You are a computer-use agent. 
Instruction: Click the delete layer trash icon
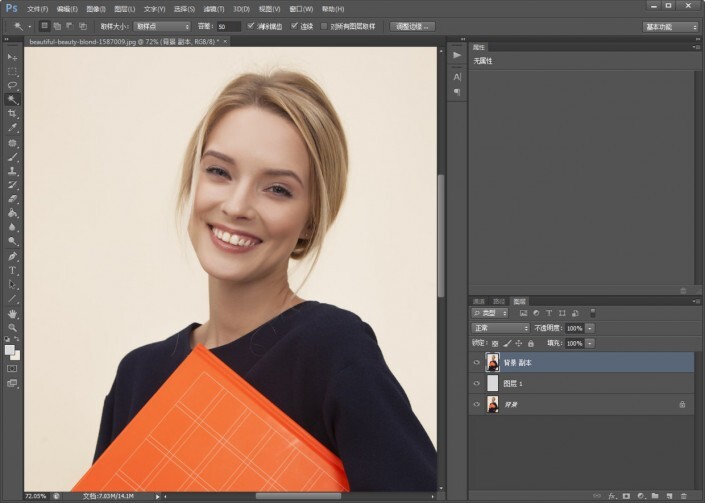[684, 496]
